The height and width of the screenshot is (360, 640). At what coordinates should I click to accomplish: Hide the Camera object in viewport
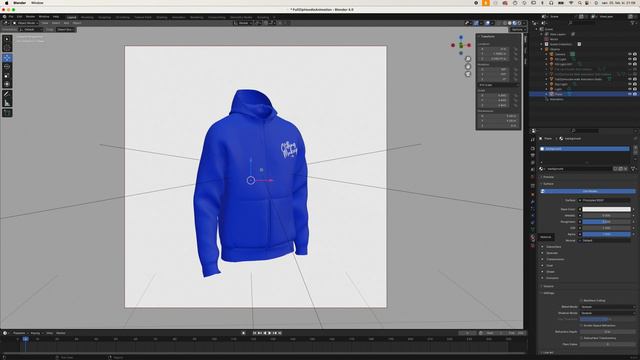click(x=630, y=54)
